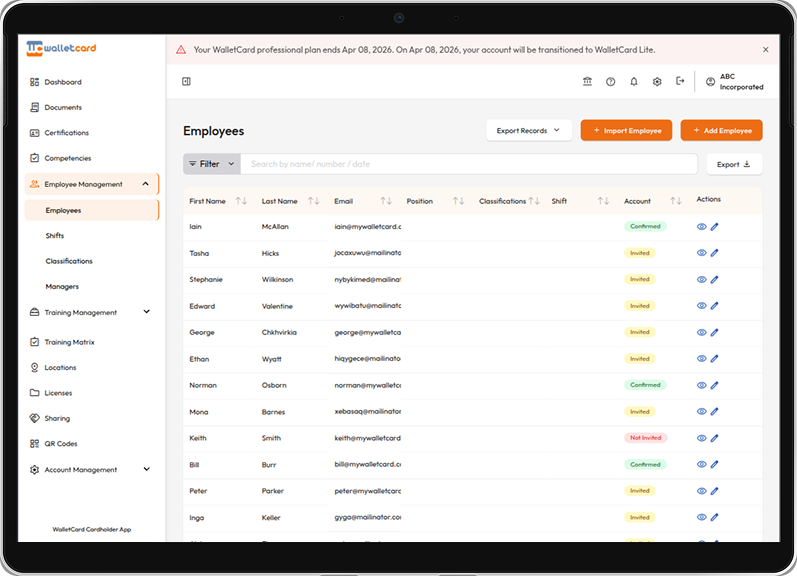Edit Norman Osborn with pencil icon
The image size is (797, 576).
[714, 385]
